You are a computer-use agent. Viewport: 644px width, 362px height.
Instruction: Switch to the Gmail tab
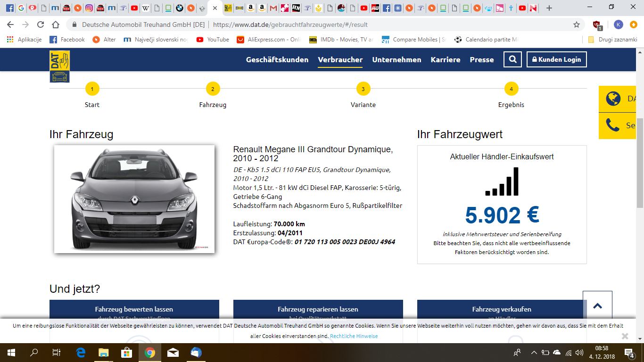click(273, 8)
